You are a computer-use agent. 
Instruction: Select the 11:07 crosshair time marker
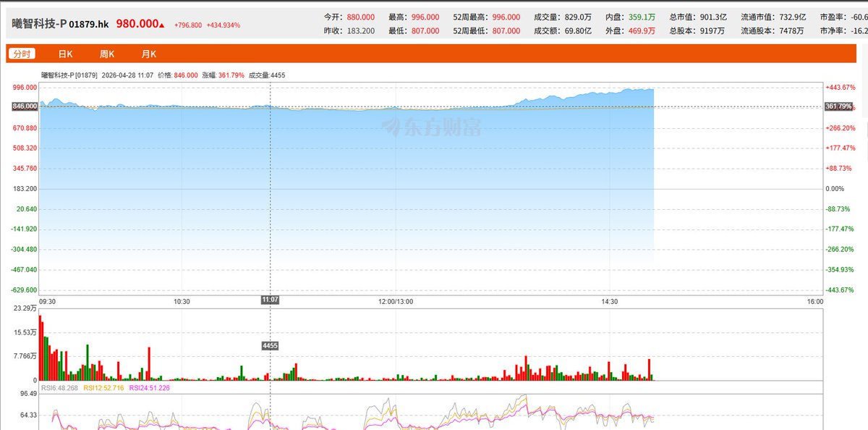[270, 300]
